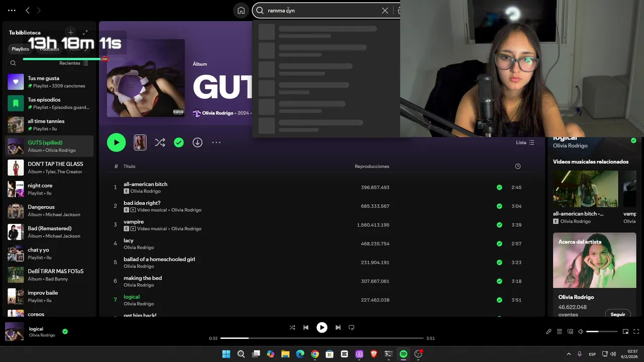Open Windows Start menu
This screenshot has width=644, height=362.
pyautogui.click(x=226, y=354)
